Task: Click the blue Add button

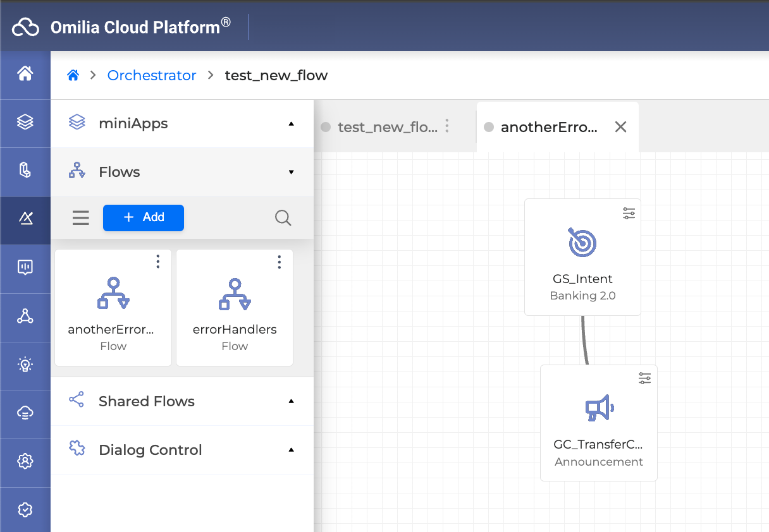Action: tap(144, 217)
